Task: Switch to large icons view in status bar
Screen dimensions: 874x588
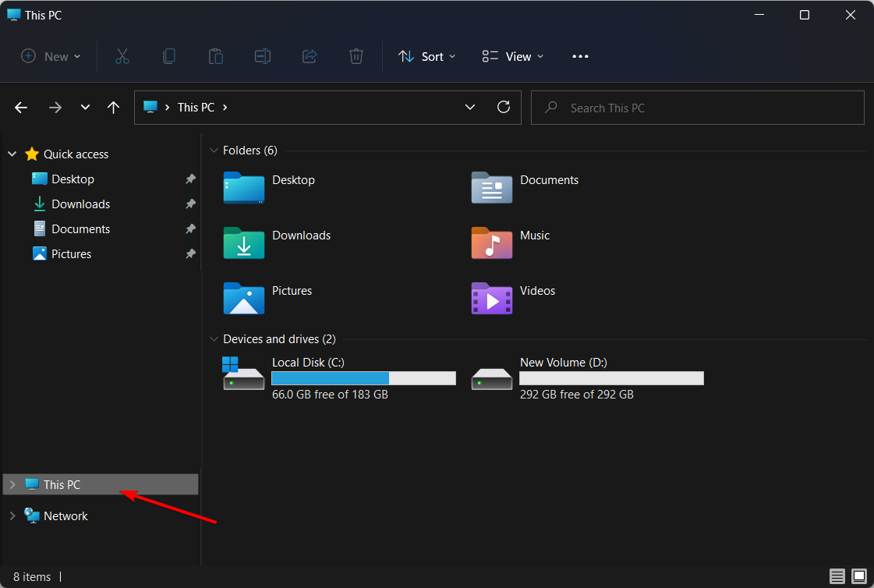Action: [x=859, y=576]
